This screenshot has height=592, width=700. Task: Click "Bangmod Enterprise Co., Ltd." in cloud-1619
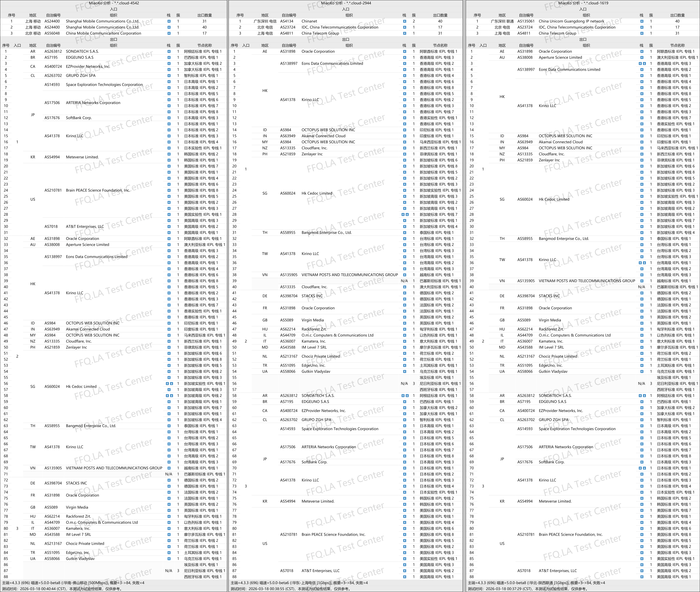[x=564, y=239]
